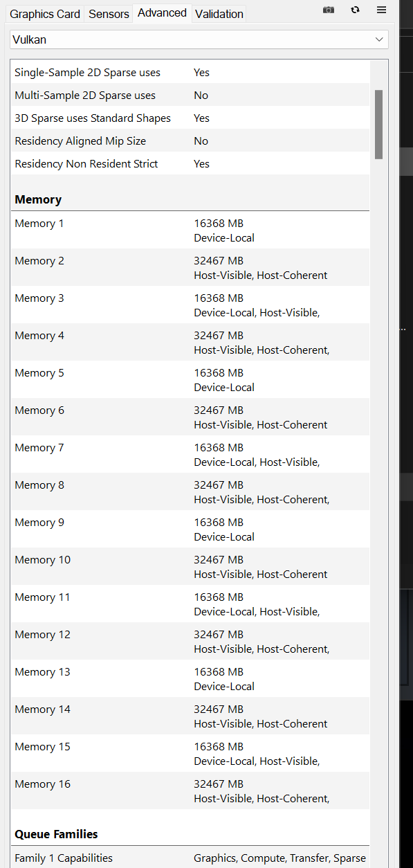Click the 3D Sparse uses Standard Shapes row

(x=93, y=118)
